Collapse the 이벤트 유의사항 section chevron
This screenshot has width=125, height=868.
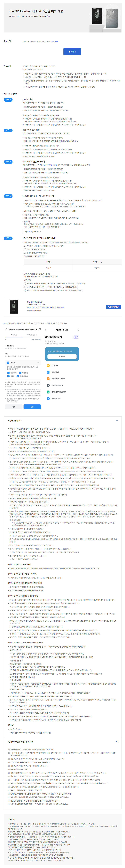coord(117,421)
